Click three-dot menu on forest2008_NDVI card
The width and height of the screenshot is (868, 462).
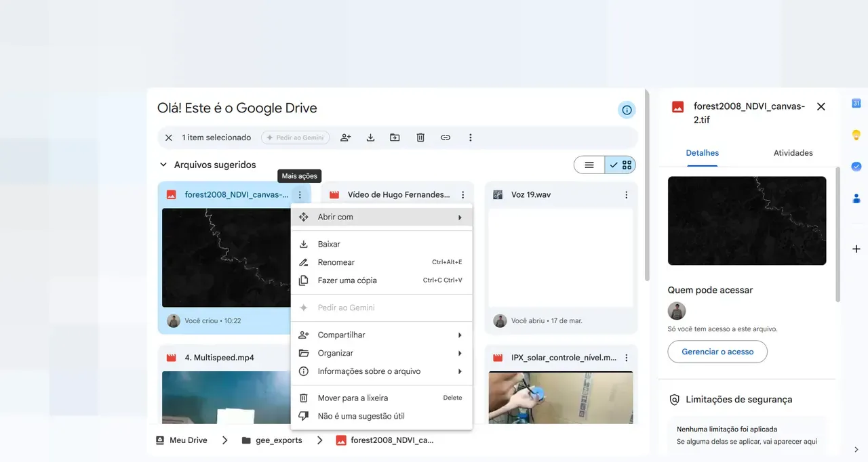[300, 194]
